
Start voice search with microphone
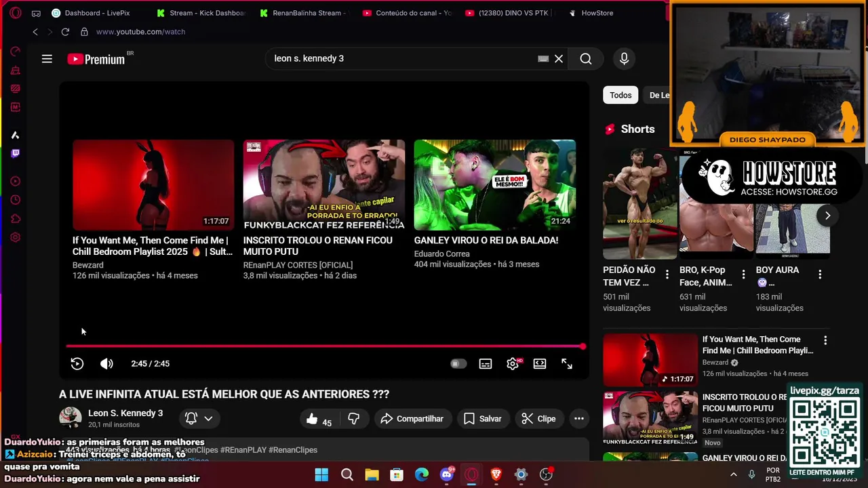[x=625, y=59]
